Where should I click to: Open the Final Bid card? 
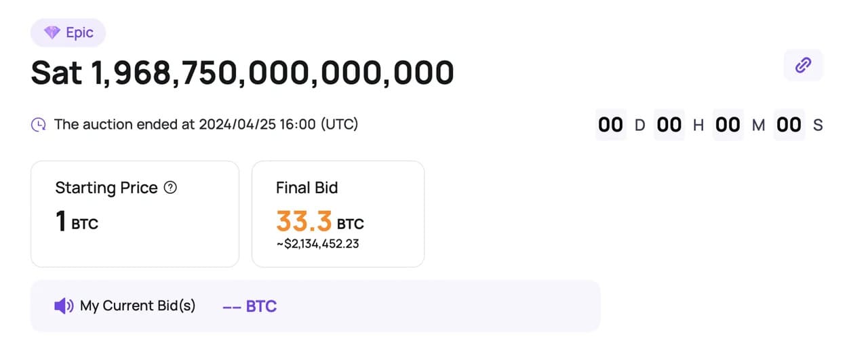click(x=338, y=214)
